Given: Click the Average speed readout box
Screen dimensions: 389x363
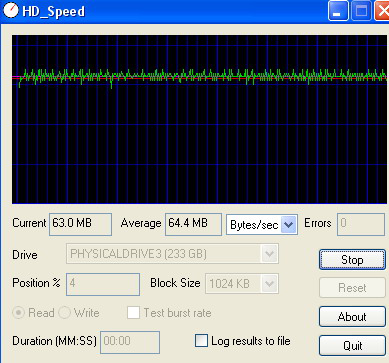Looking at the screenshot, I should click(x=193, y=224).
